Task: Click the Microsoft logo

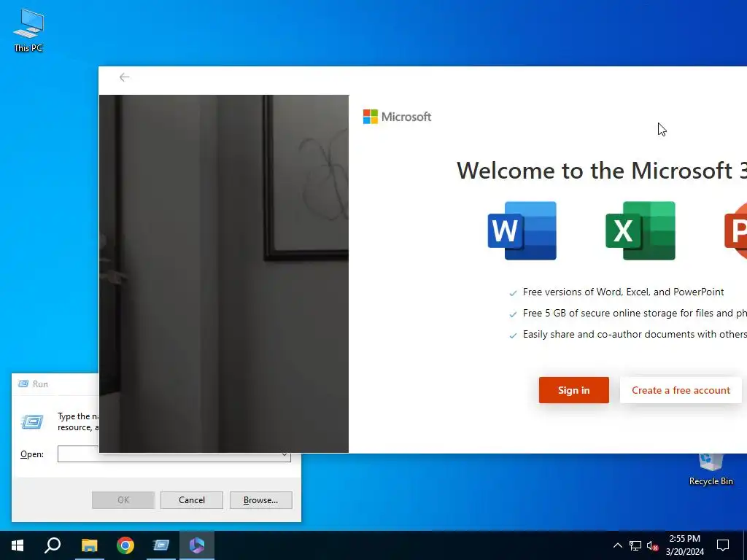Action: click(397, 117)
